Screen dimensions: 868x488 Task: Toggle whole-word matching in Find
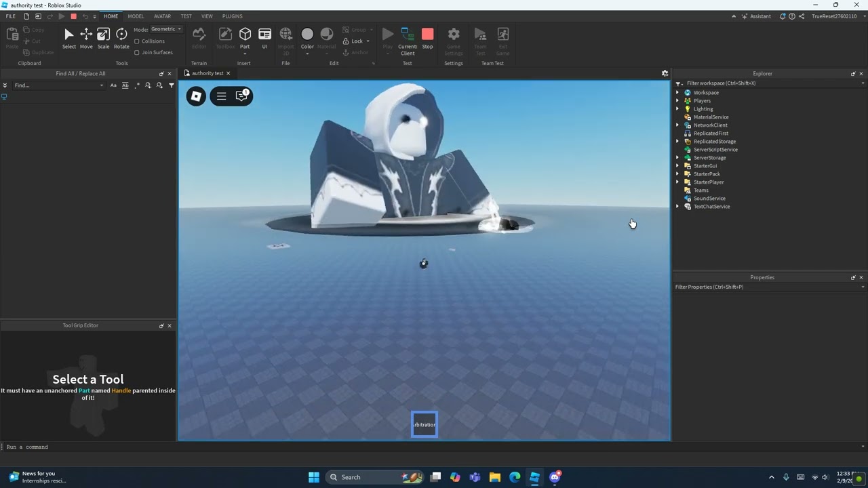125,85
